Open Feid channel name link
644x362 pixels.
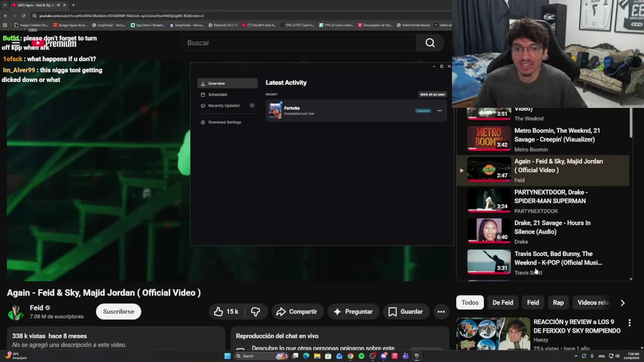[x=36, y=308]
